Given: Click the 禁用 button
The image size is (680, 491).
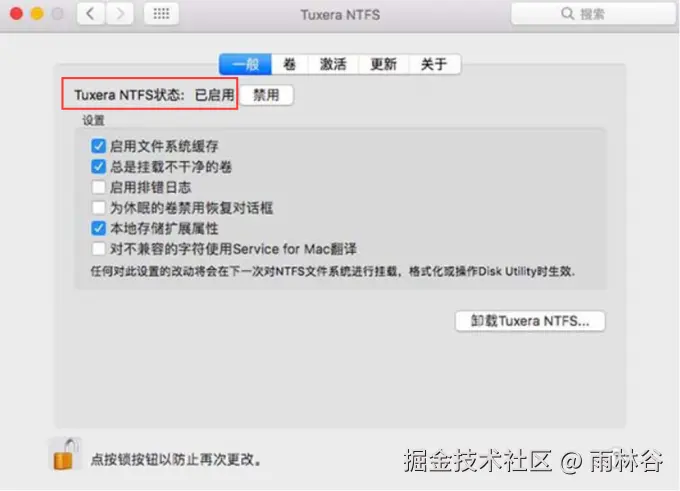Looking at the screenshot, I should (266, 95).
